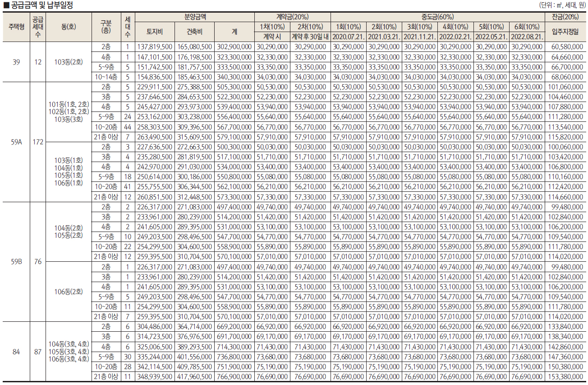Screen dimensions: 588x385
Task: Click construction cost '272,663,500'
Action: tap(194, 147)
